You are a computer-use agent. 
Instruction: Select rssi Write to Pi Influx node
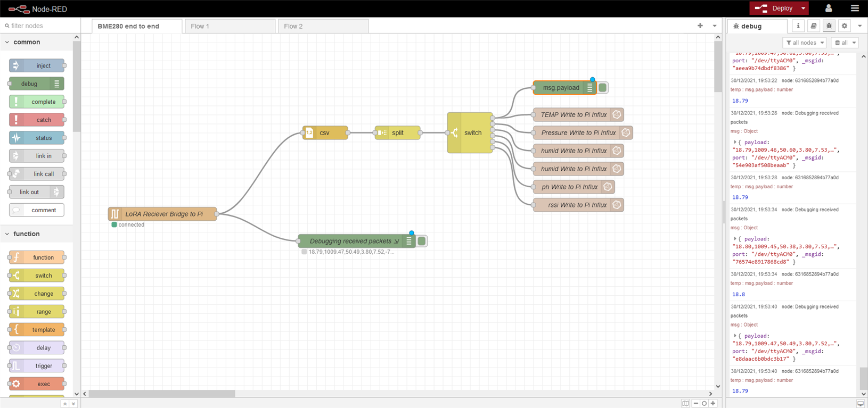click(x=579, y=205)
